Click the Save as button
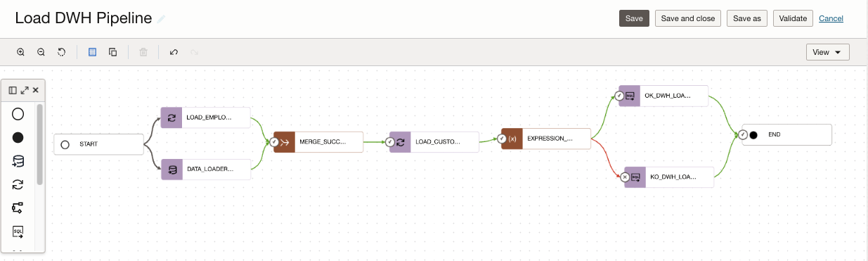Viewport: 868px width, 261px height. pyautogui.click(x=747, y=18)
